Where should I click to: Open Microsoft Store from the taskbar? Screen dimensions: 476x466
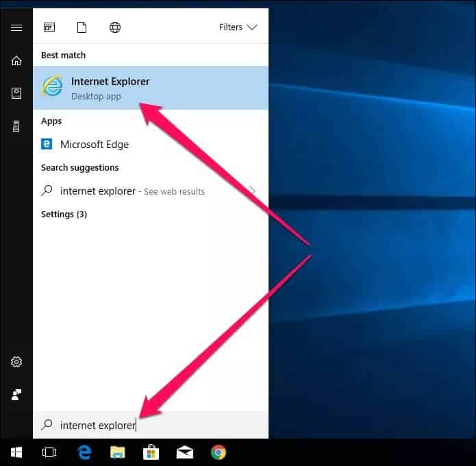[x=151, y=452]
